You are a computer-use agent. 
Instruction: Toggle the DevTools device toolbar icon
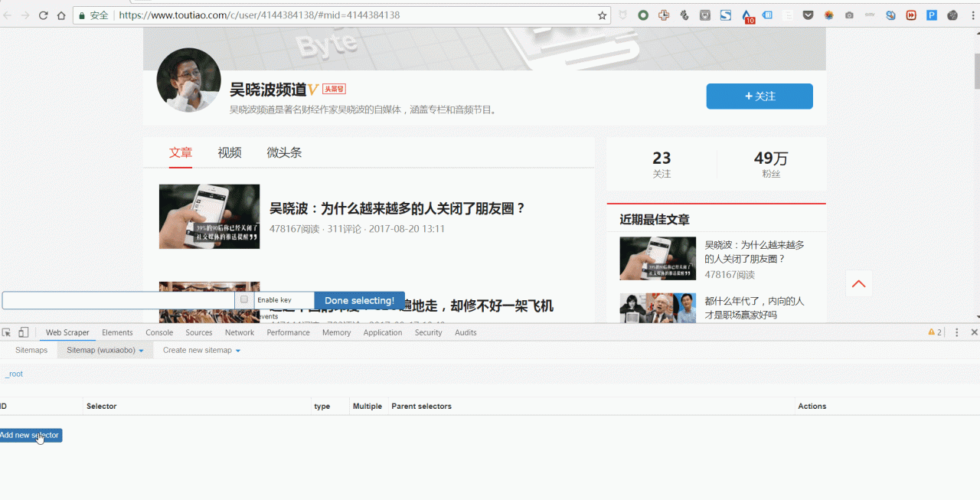click(x=24, y=332)
